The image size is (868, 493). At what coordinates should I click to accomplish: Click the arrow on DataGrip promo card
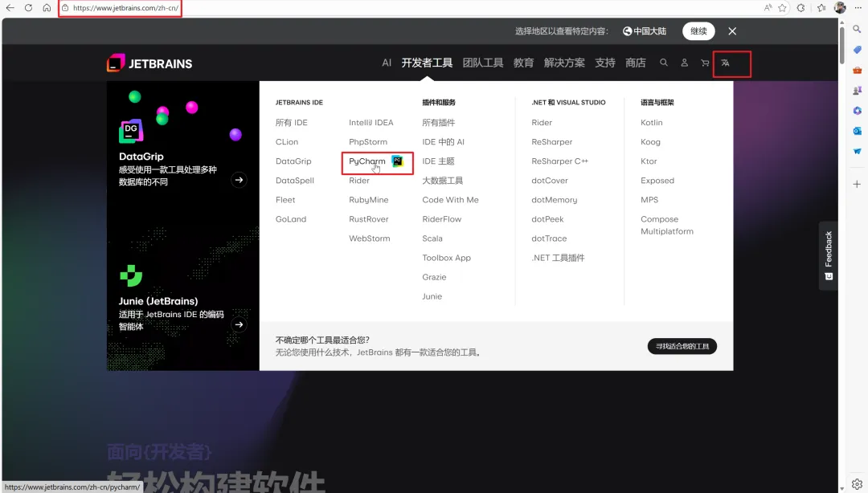240,180
